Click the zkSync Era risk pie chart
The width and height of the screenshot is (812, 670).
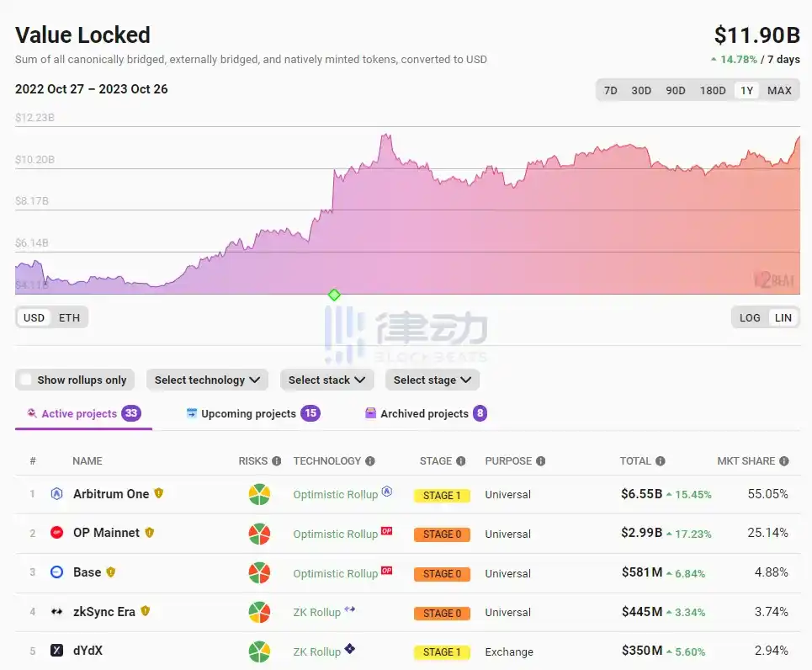pos(259,612)
